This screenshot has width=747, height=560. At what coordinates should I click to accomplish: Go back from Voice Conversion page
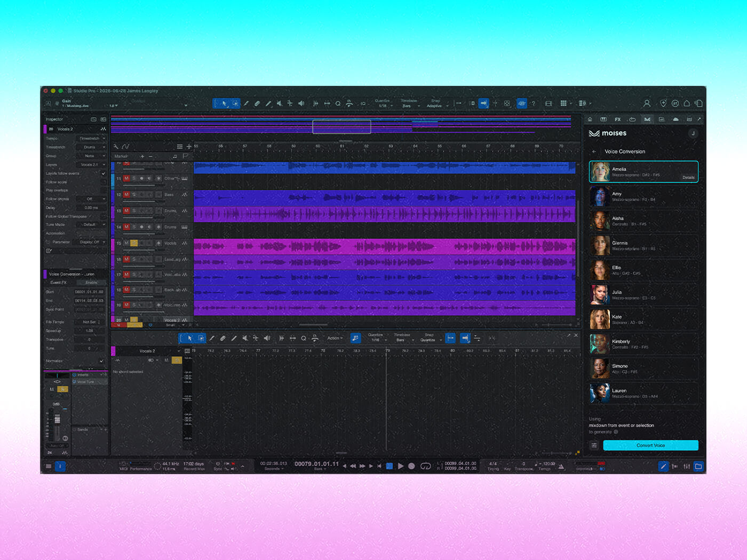(x=594, y=151)
